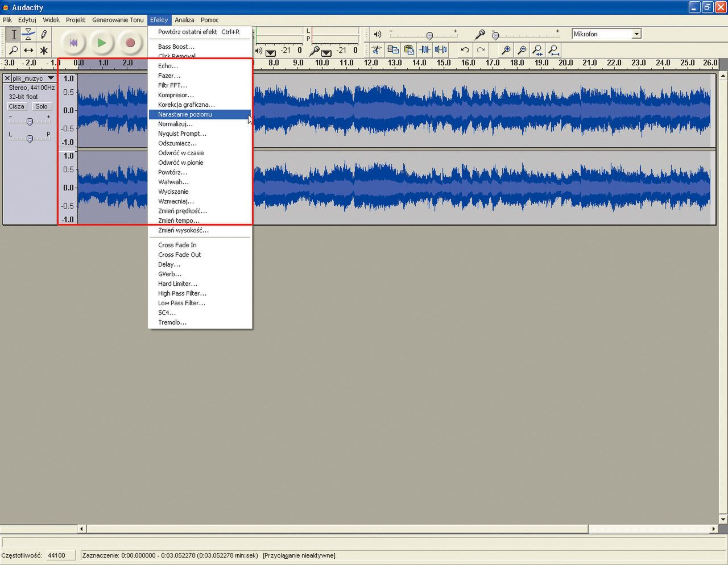
Task: Click Skip to Start button
Action: (x=73, y=43)
